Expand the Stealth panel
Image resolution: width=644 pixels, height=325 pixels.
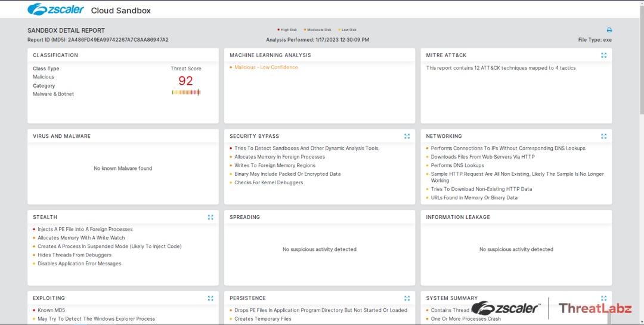click(210, 218)
